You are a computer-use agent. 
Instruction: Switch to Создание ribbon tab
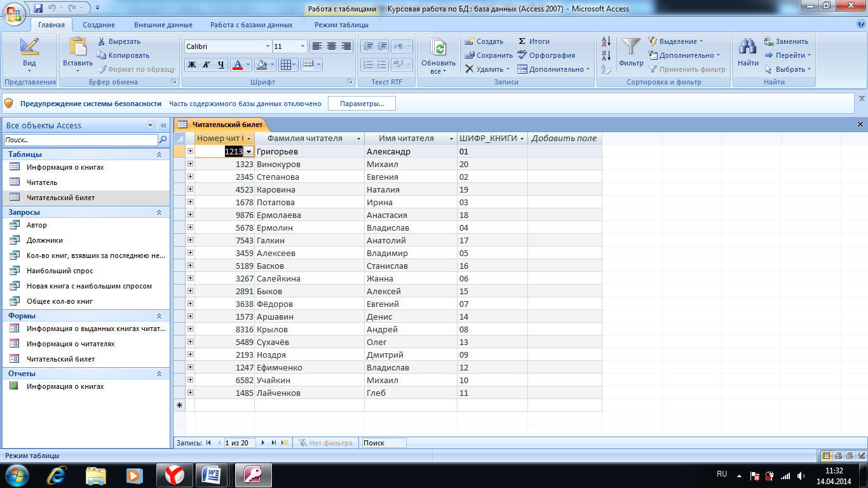tap(98, 25)
